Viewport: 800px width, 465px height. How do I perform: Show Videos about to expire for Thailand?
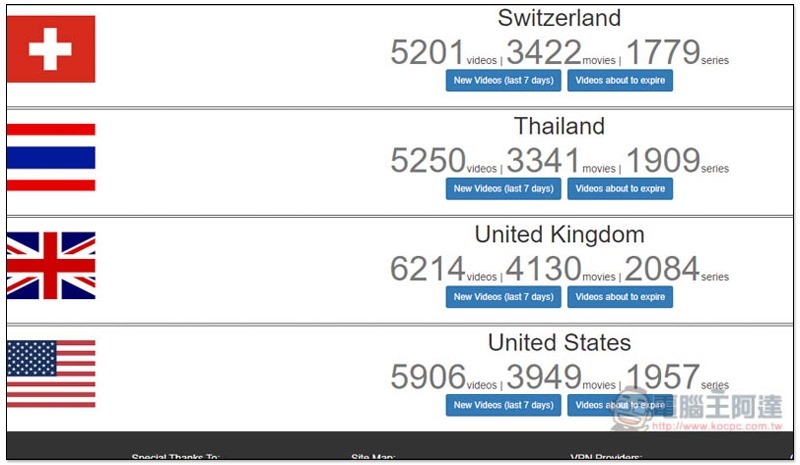pos(620,189)
